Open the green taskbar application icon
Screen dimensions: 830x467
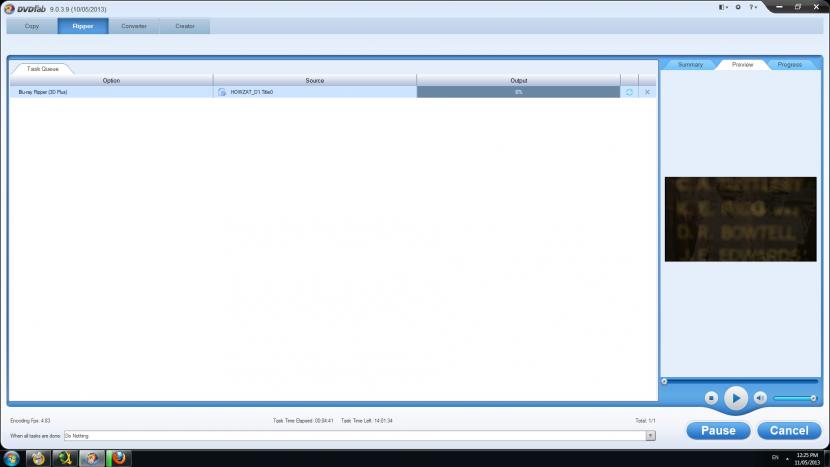[65, 459]
